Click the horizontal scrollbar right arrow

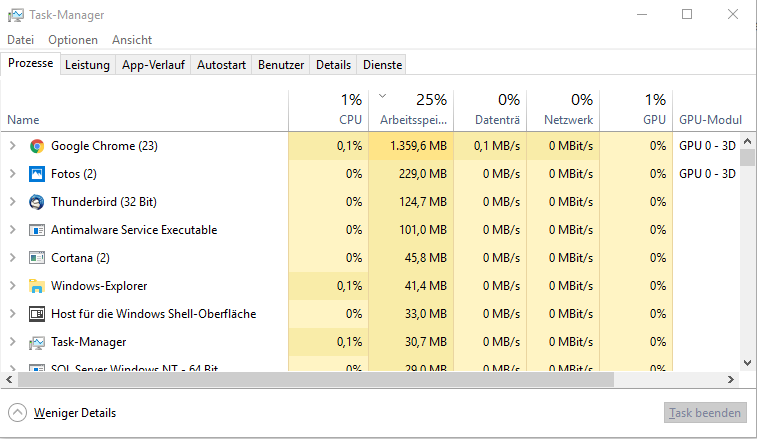731,380
